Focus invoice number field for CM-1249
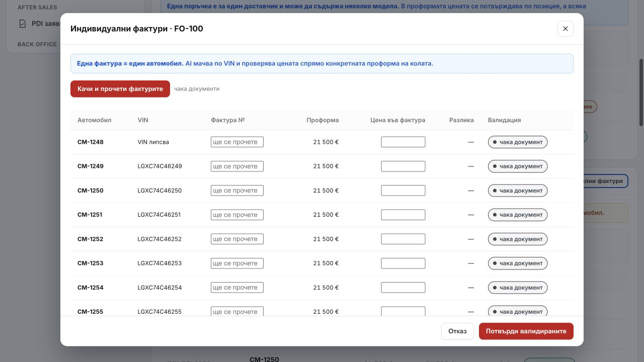The width and height of the screenshot is (644, 362). 237,166
